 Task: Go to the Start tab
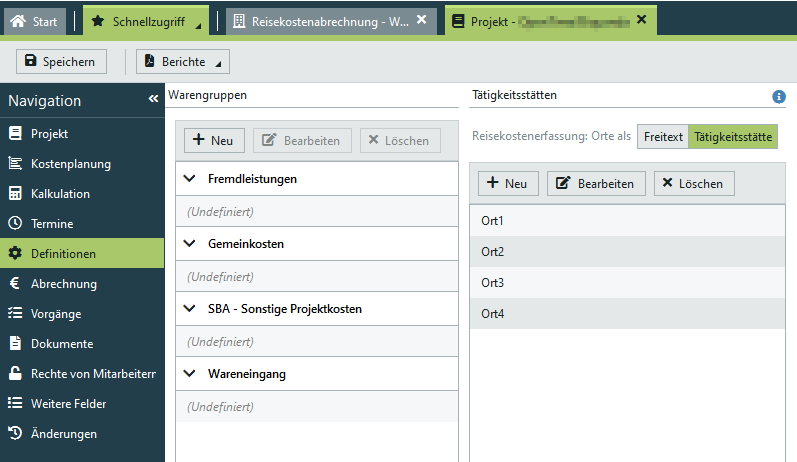35,20
